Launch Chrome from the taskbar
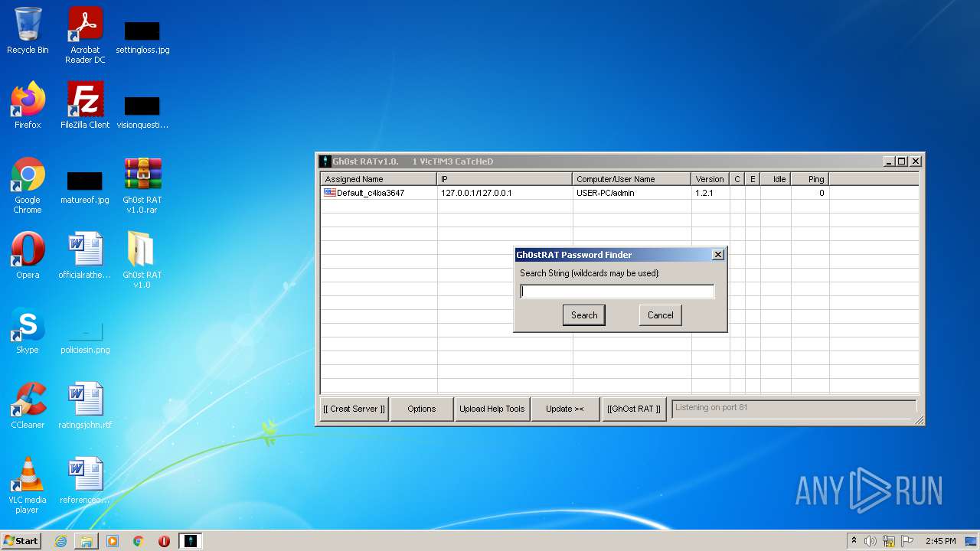This screenshot has height=551, width=980. coord(139,541)
